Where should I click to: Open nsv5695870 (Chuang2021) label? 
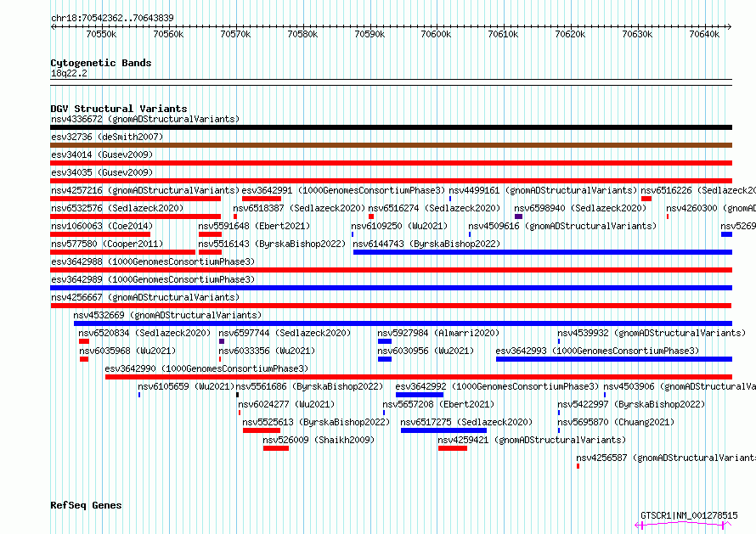[x=616, y=422]
